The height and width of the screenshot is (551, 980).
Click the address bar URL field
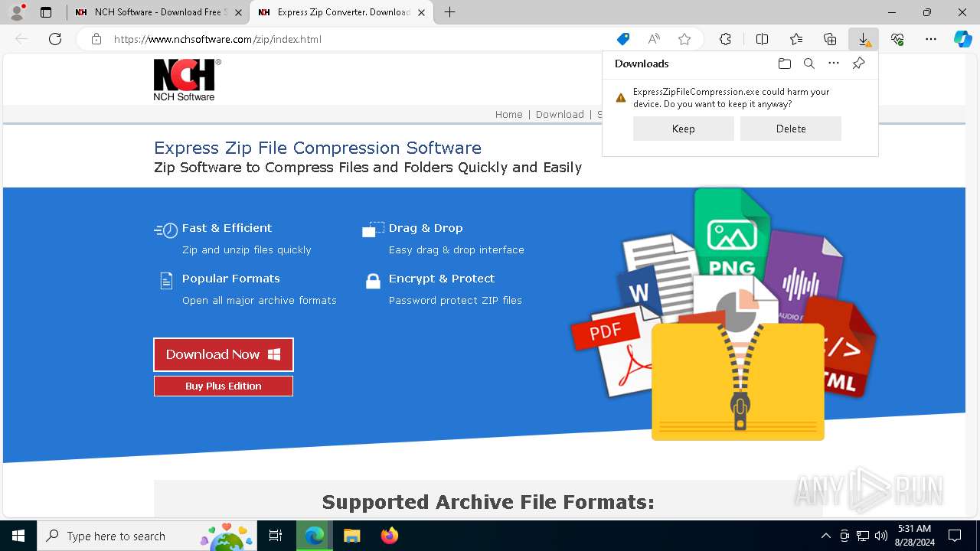coord(360,39)
